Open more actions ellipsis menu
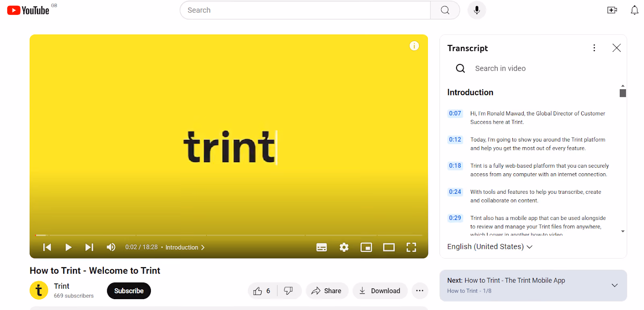 click(420, 291)
